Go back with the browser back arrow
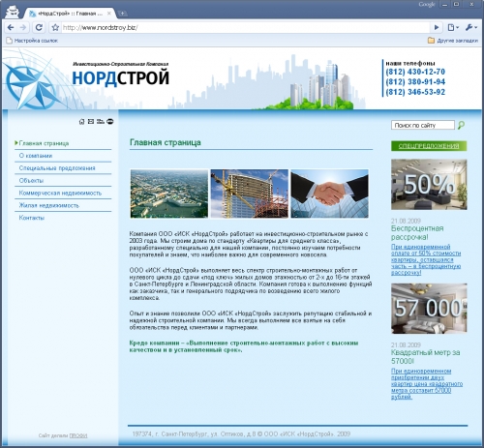The height and width of the screenshot is (448, 484). 11,28
